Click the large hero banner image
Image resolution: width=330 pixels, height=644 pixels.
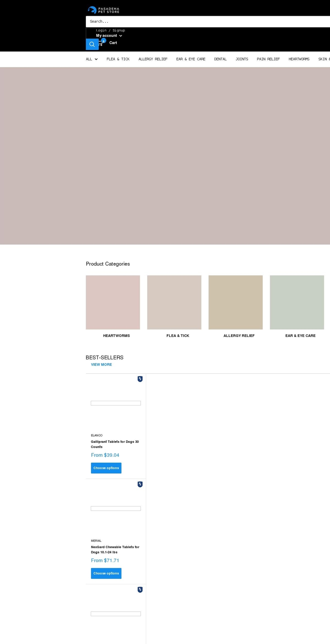pyautogui.click(x=165, y=156)
